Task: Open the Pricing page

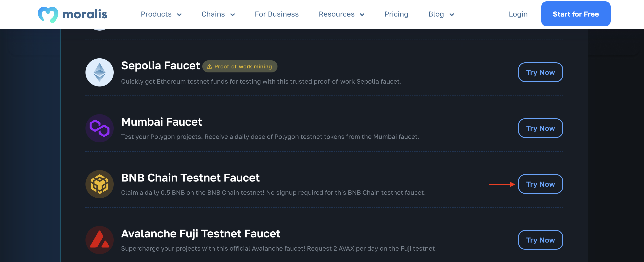Action: click(x=396, y=14)
